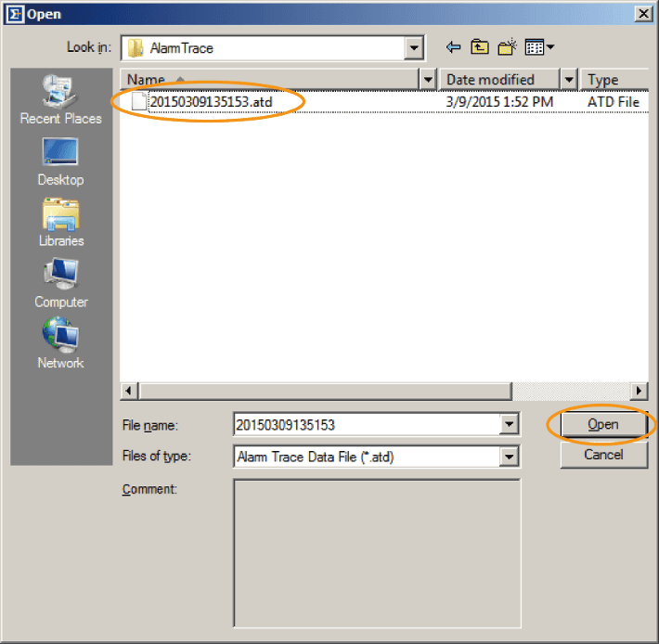Expand Files of type dropdown
Screen dimensions: 659x644
[x=509, y=457]
